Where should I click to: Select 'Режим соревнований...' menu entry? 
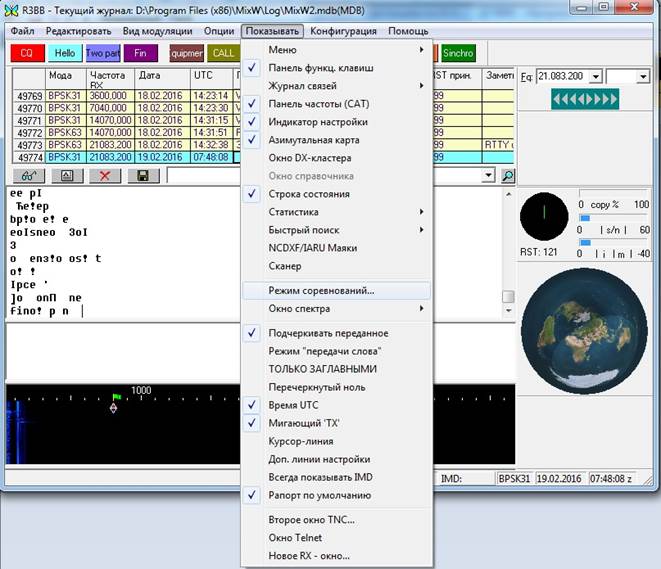[321, 290]
